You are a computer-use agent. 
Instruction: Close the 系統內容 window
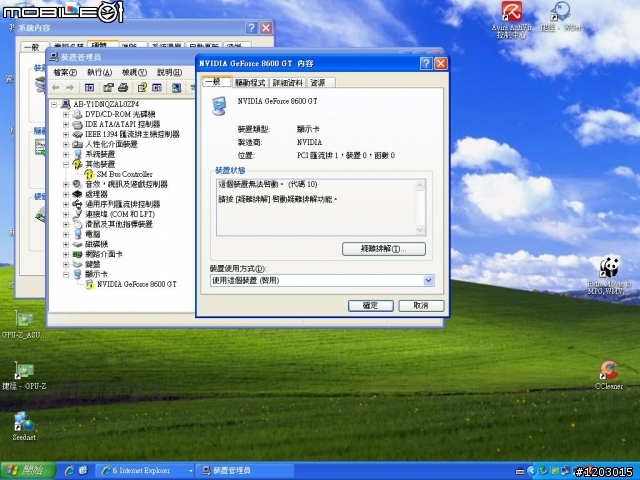266,28
